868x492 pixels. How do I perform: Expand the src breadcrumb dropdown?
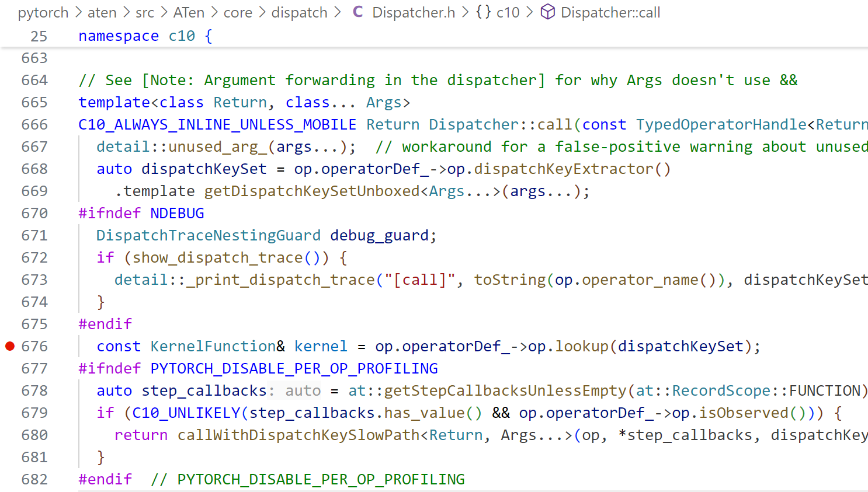145,13
